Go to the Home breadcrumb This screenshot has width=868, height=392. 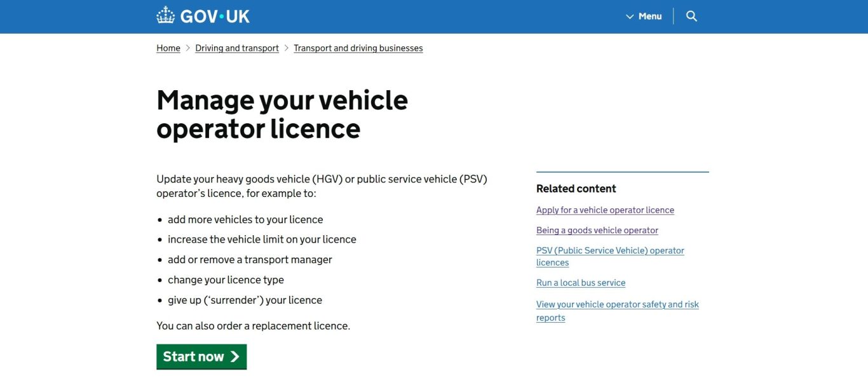(168, 48)
